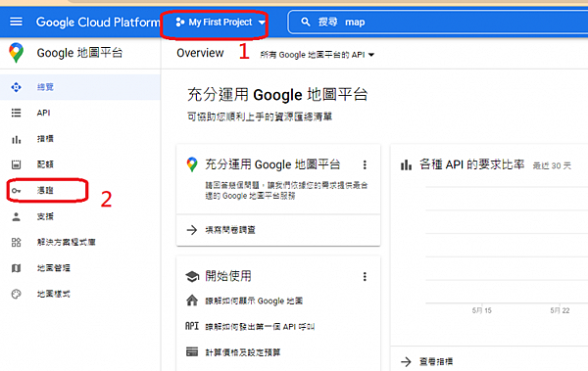This screenshot has height=371, width=588.
Task: Click the Maps pin icon inside the first card
Action: [x=192, y=164]
